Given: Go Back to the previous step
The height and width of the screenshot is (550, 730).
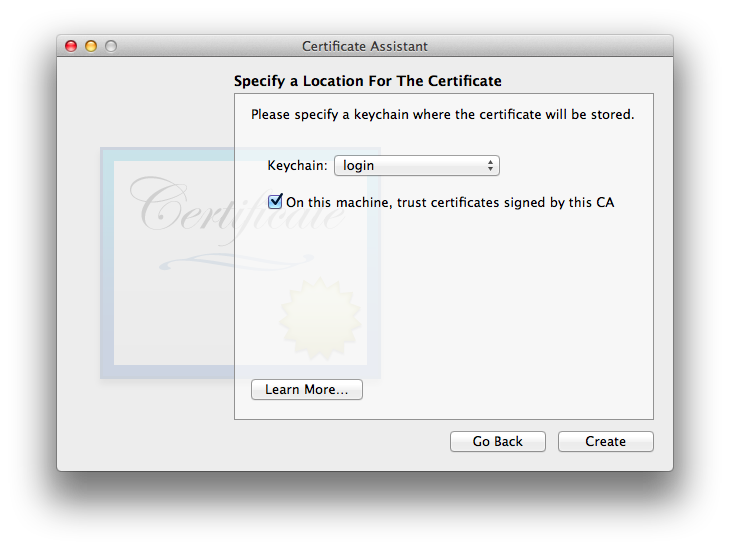Looking at the screenshot, I should (498, 441).
